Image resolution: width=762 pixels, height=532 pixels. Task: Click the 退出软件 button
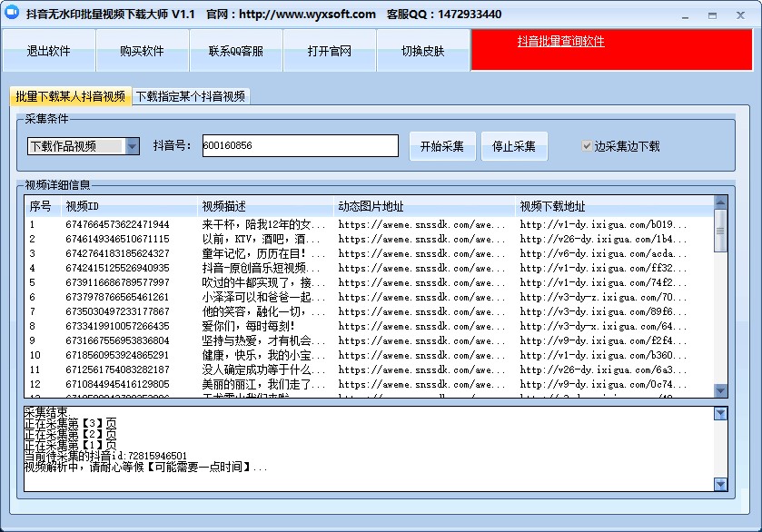tap(49, 51)
